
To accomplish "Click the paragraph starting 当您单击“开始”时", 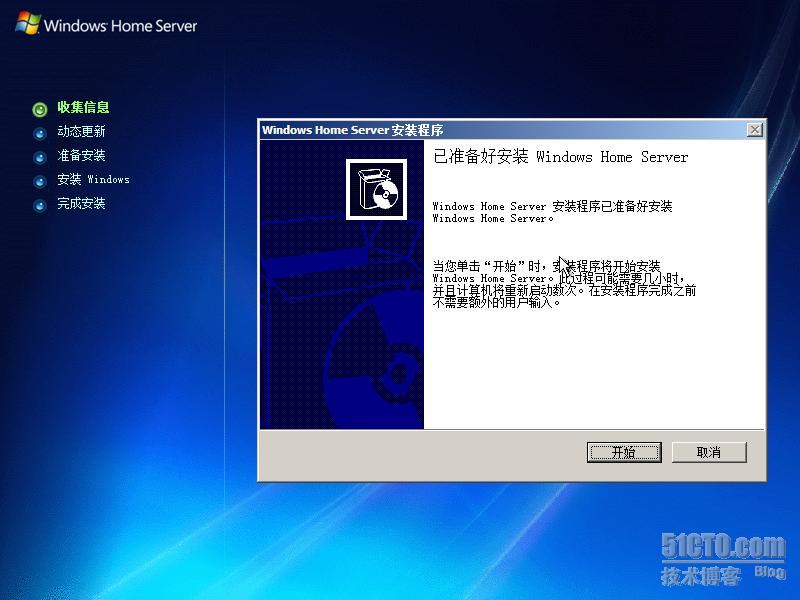I will point(564,284).
